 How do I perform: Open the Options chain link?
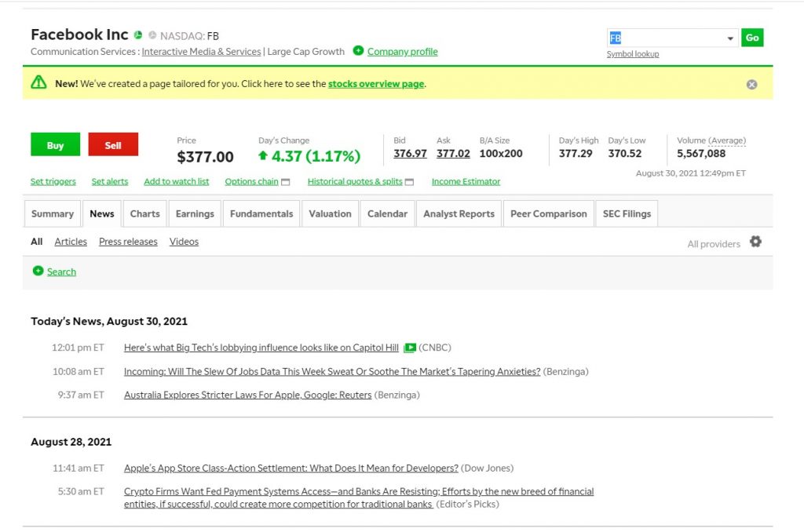[x=251, y=181]
